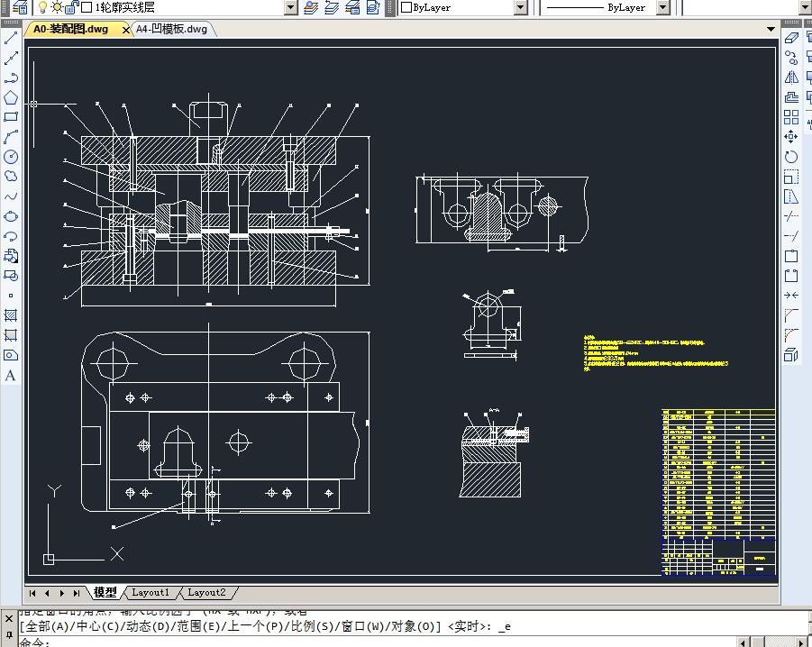
Task: Select the Move tool
Action: (791, 137)
